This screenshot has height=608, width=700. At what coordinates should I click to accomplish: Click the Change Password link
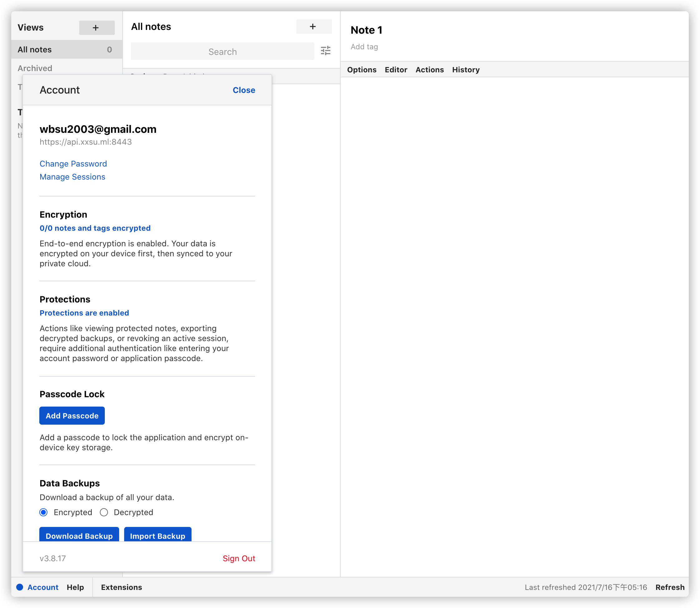[x=73, y=163]
